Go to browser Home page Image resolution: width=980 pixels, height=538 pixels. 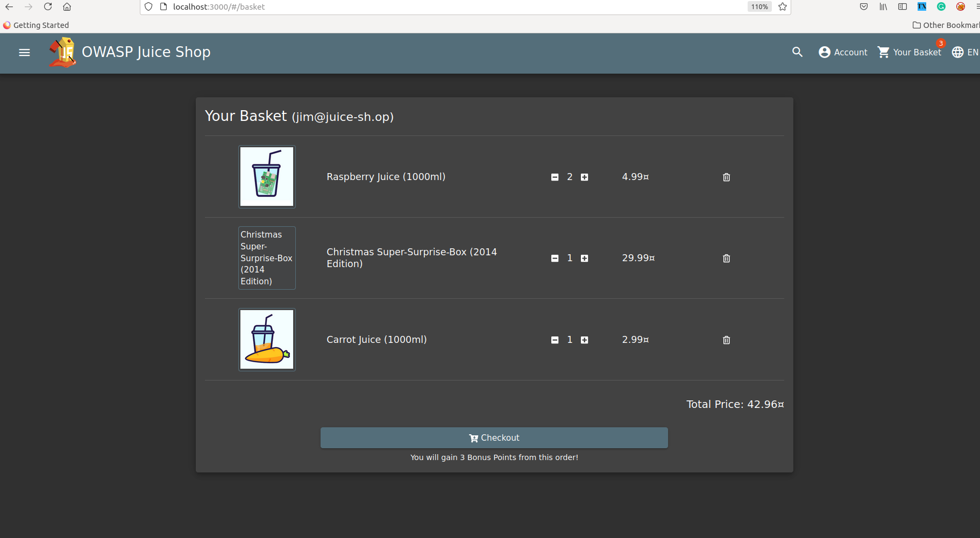[67, 7]
